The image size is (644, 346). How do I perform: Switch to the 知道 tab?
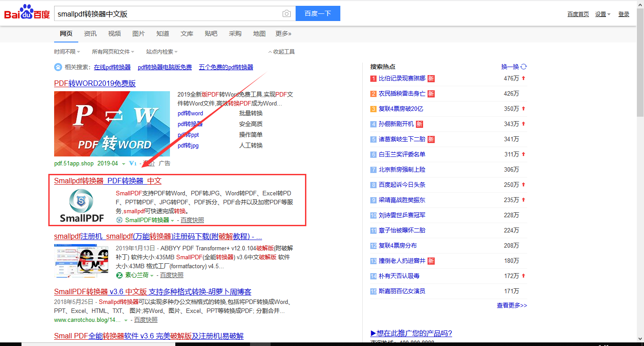click(163, 34)
